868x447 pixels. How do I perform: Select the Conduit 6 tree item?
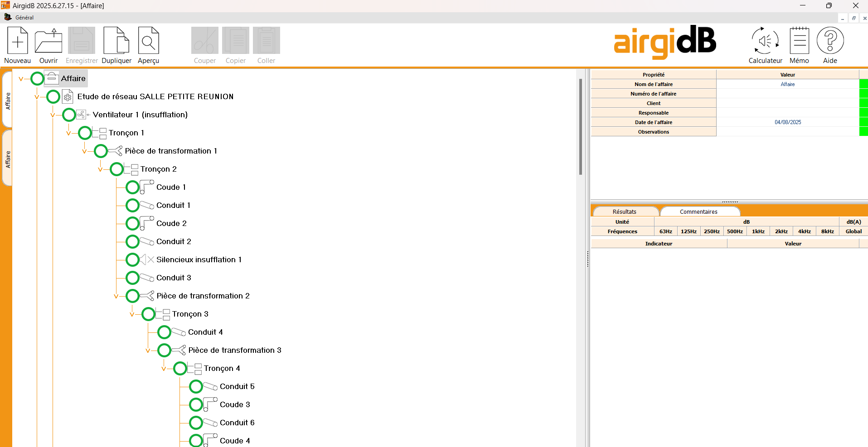237,423
